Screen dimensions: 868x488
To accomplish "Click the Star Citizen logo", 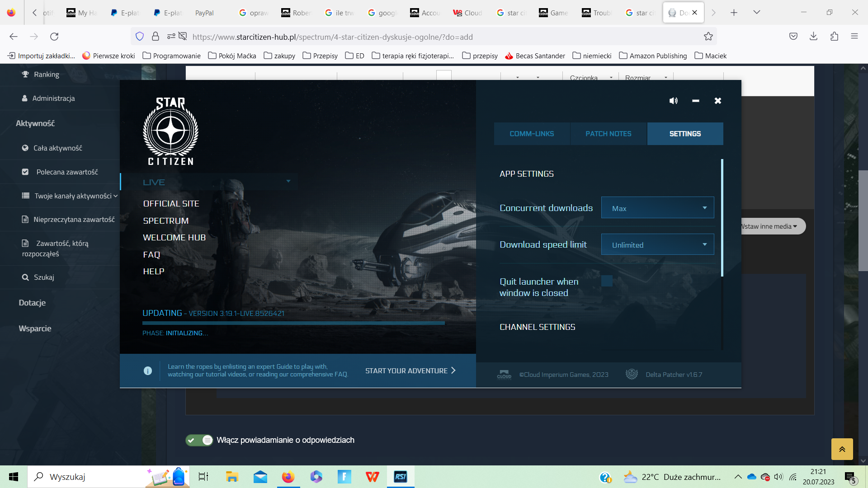I will [171, 131].
